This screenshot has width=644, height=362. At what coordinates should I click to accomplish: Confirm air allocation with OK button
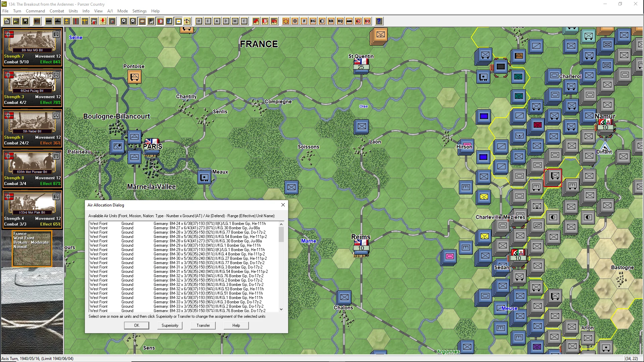(137, 325)
